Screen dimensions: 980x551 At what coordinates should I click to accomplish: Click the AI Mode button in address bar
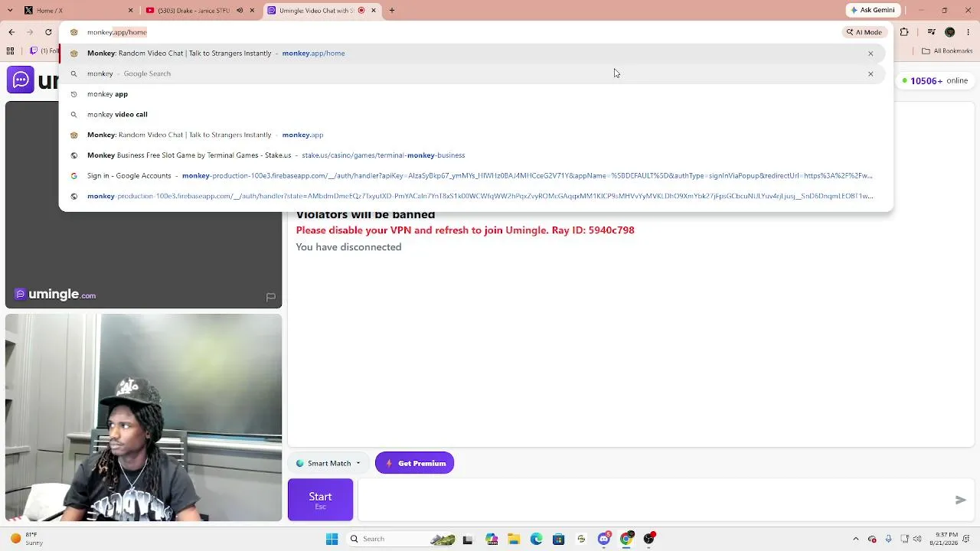864,32
